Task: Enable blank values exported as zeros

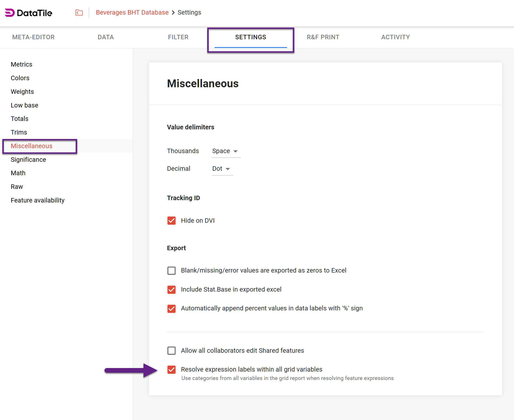Action: (171, 270)
